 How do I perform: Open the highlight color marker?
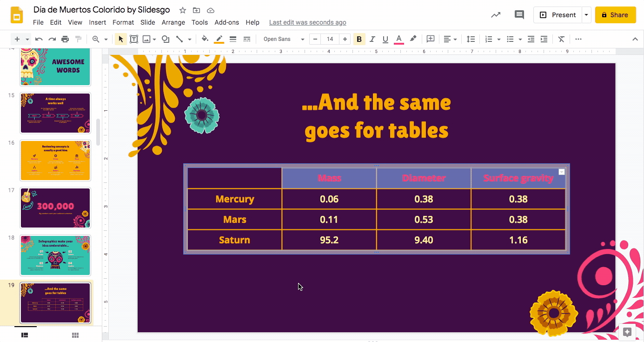click(x=413, y=39)
